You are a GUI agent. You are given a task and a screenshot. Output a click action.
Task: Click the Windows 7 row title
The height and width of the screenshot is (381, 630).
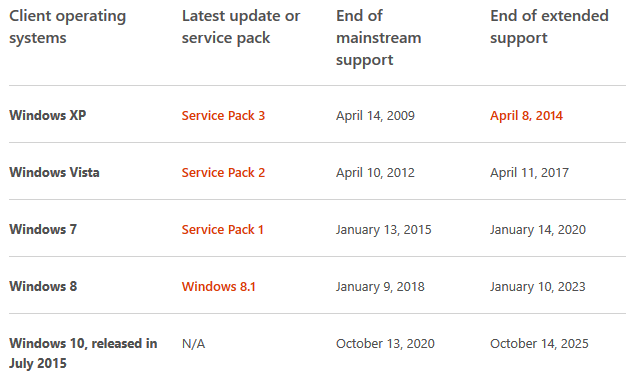tap(43, 230)
